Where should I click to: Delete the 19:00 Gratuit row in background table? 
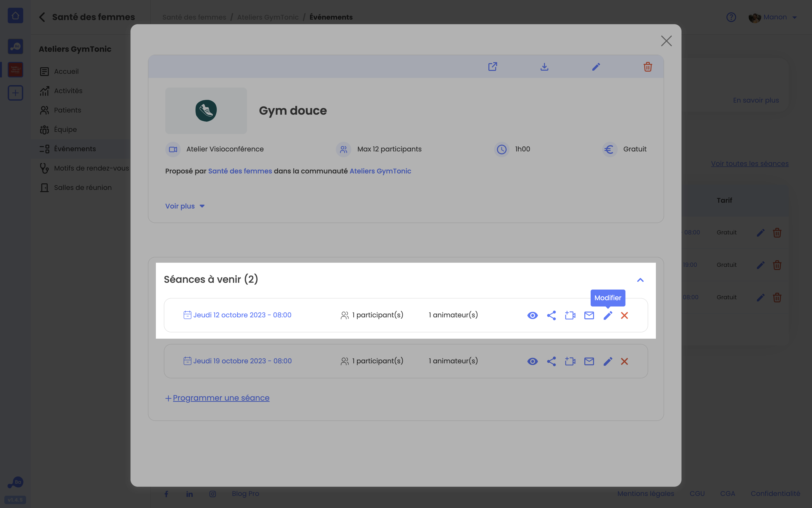pos(777,265)
